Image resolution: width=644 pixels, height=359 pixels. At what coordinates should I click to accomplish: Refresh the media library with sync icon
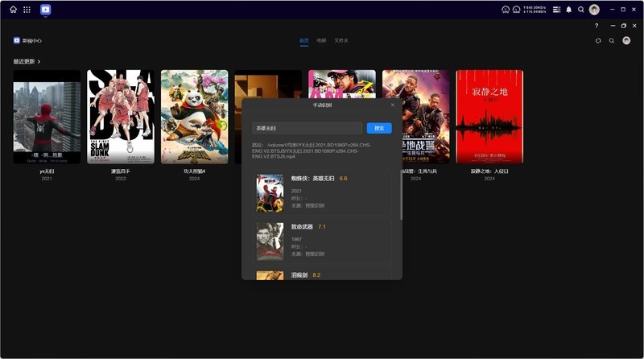[598, 41]
